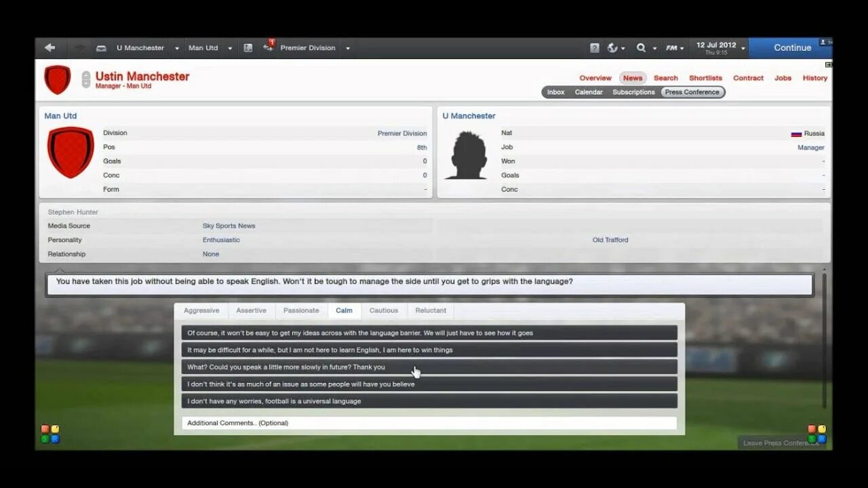Choose the Passionate tone tab

[x=301, y=310]
